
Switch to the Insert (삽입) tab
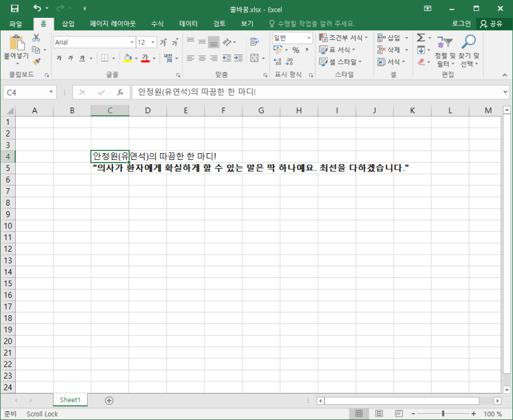[x=68, y=23]
